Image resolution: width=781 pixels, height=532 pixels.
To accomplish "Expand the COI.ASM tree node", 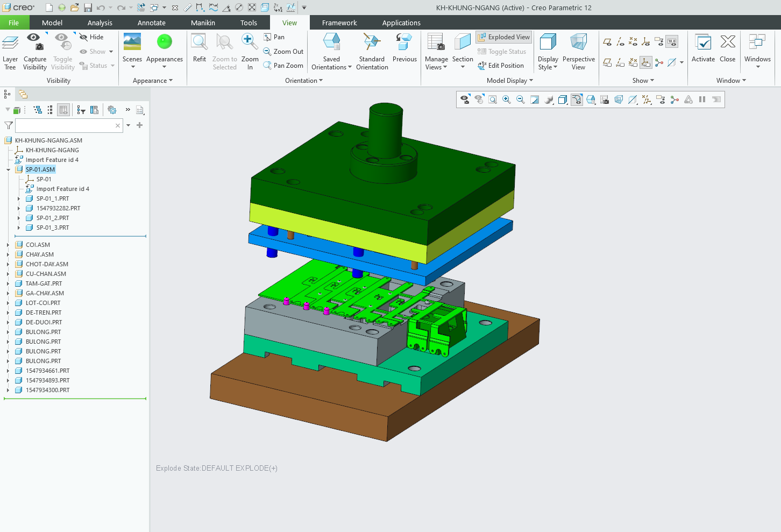I will click(x=8, y=245).
